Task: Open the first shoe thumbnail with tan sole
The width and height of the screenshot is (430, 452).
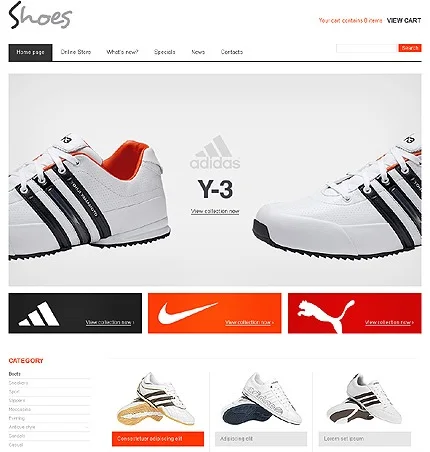Action: pos(158,399)
